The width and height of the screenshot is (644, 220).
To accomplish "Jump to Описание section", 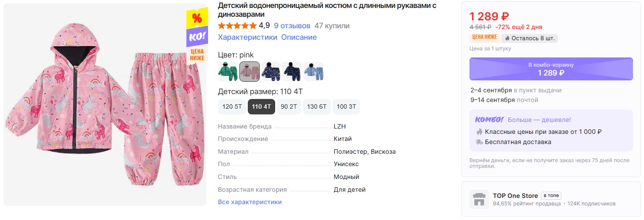I will click(x=299, y=37).
